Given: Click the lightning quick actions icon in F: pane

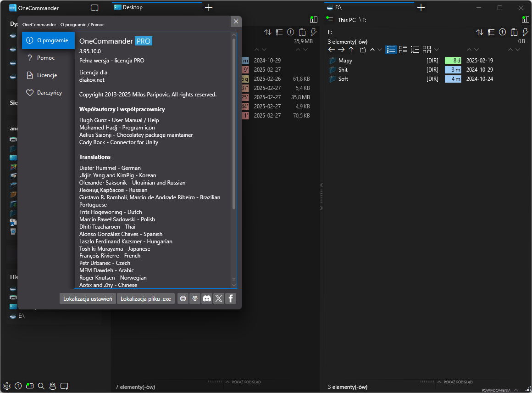Looking at the screenshot, I should click(525, 32).
